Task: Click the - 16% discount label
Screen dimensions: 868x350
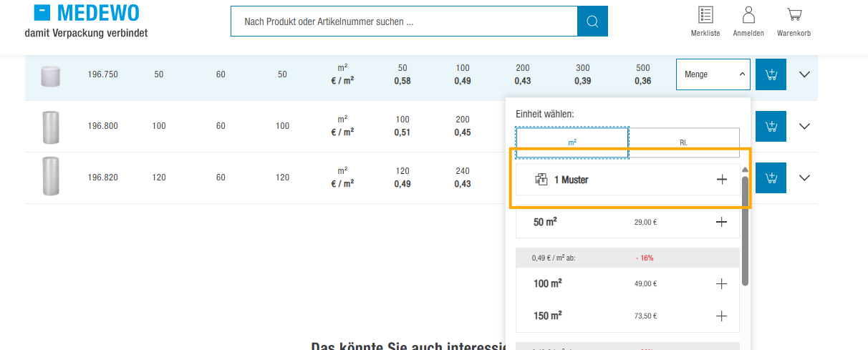Action: [x=645, y=258]
